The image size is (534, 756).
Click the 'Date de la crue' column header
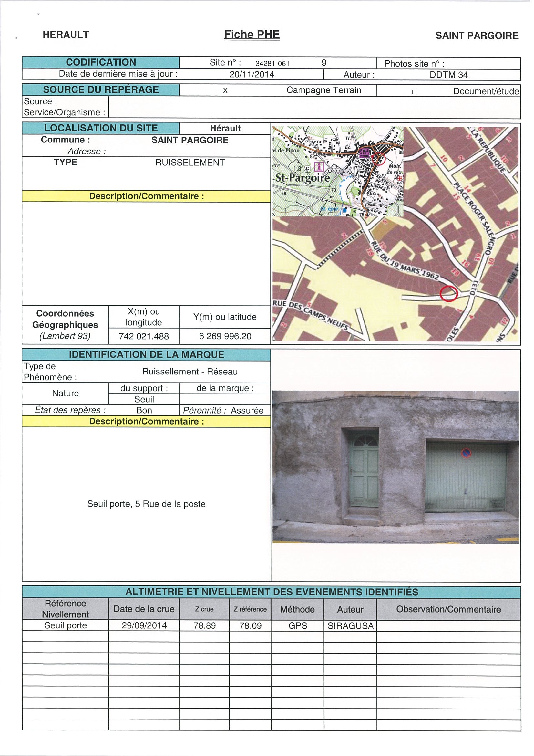pos(144,609)
